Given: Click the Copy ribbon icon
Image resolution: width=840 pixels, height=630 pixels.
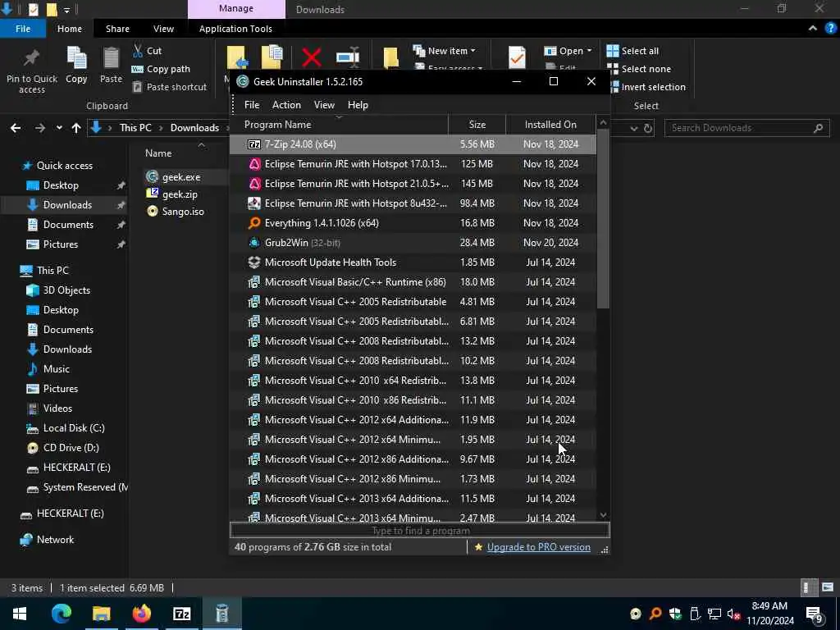Looking at the screenshot, I should tap(76, 58).
